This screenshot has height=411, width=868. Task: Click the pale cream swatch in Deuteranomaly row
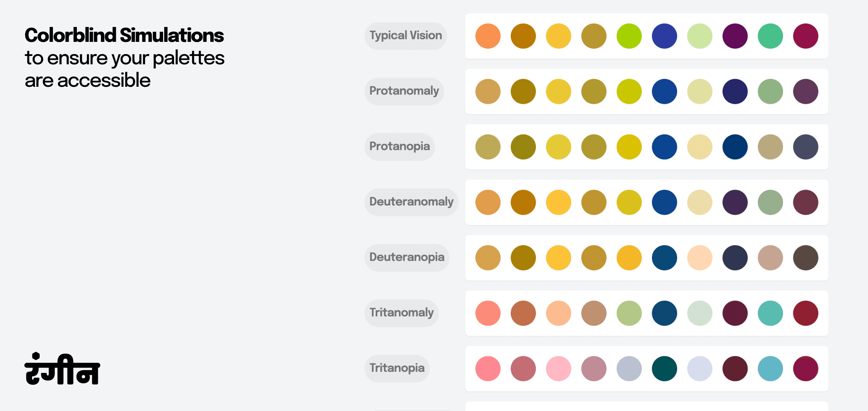point(700,202)
